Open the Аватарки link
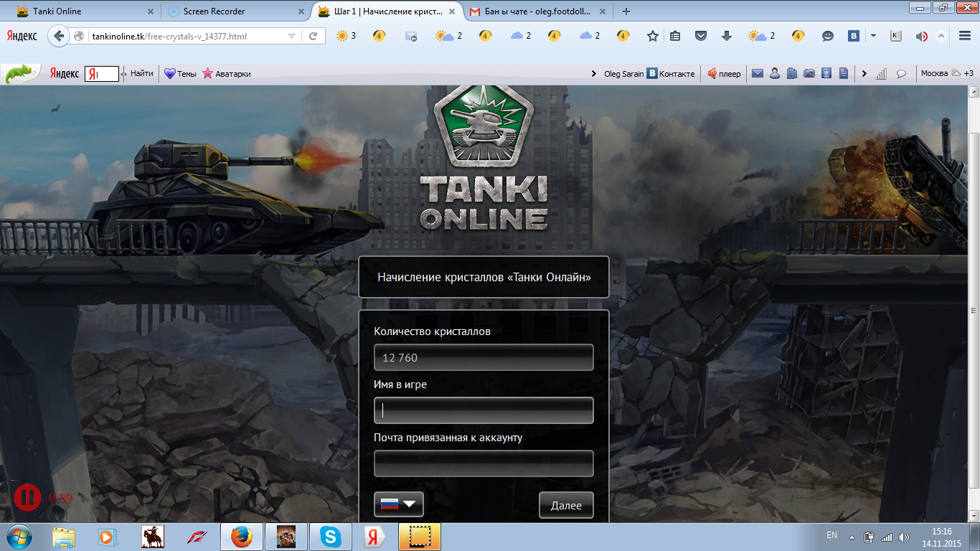This screenshot has height=551, width=980. (227, 73)
